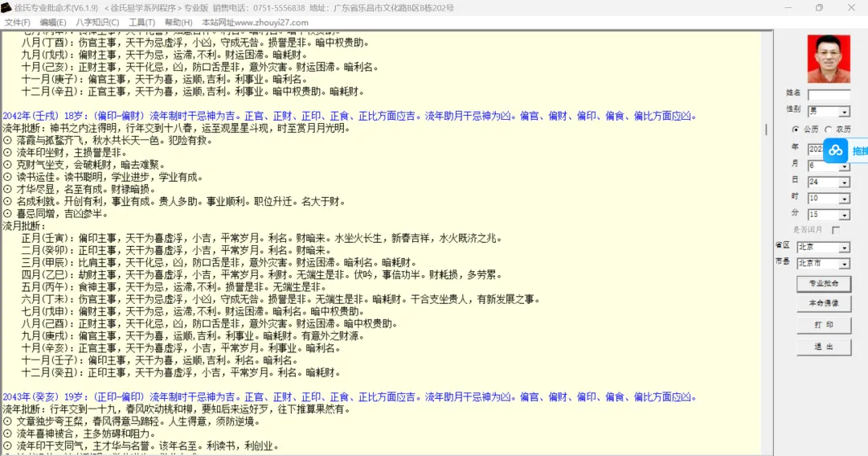Click the 七月(戊申) monthly line
This screenshot has height=456, width=868.
click(193, 311)
